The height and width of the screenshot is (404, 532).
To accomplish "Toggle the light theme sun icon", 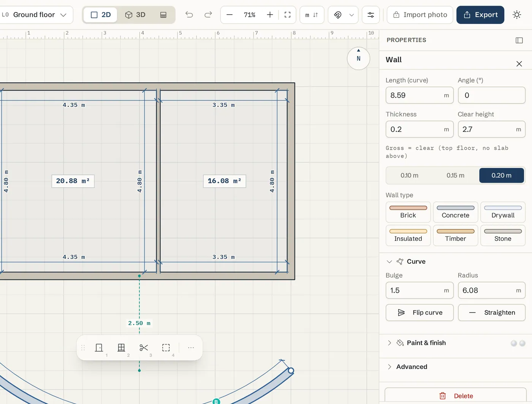I will click(517, 15).
